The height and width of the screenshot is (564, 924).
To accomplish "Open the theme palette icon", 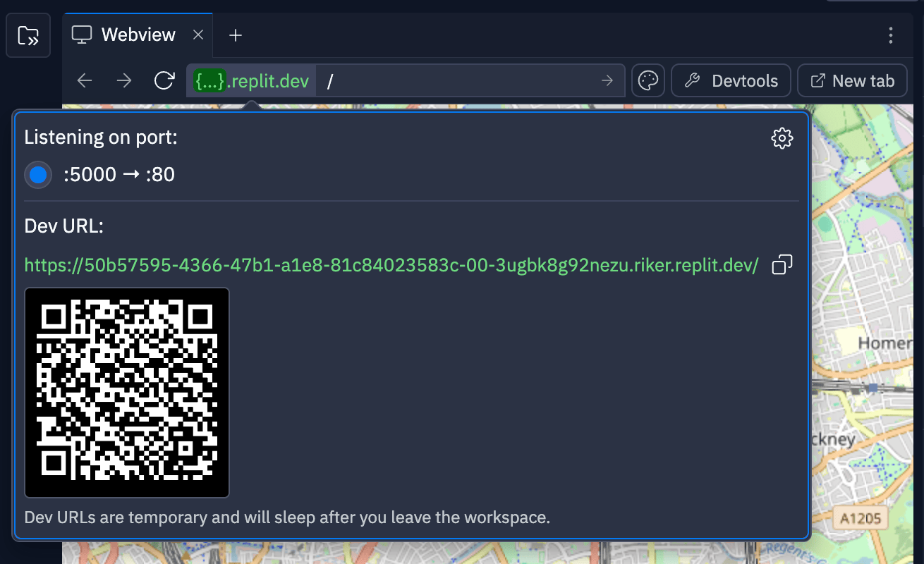I will point(648,81).
